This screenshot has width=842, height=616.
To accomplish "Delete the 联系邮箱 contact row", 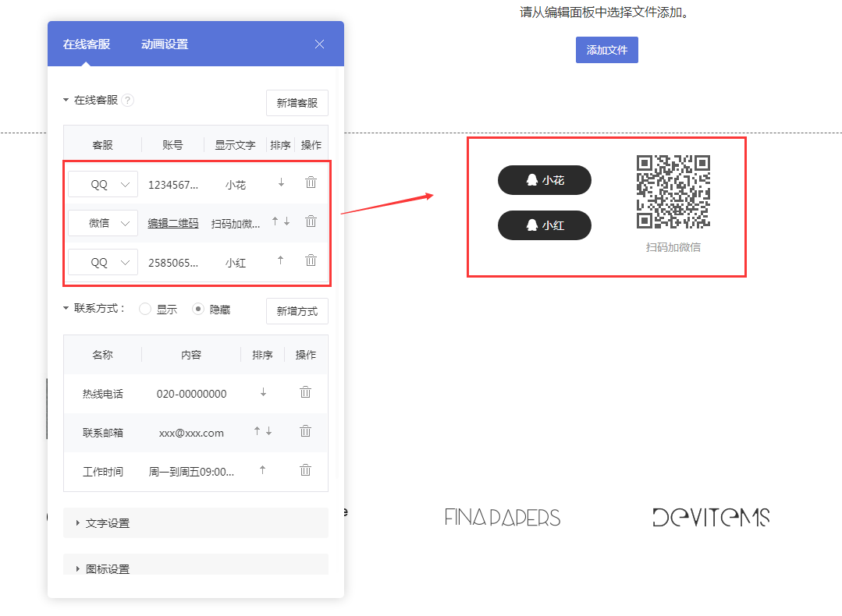I will click(306, 431).
